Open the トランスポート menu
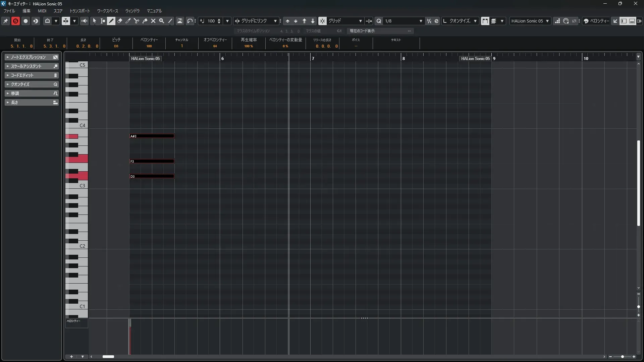 coord(80,11)
